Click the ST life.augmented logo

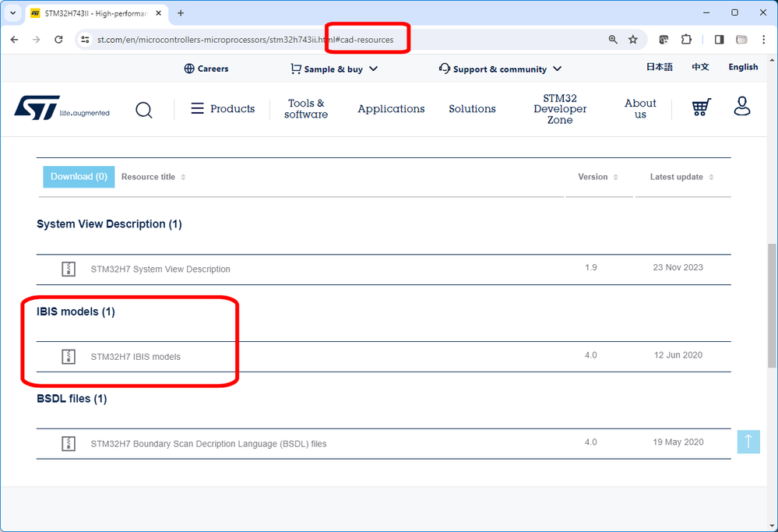tap(62, 107)
